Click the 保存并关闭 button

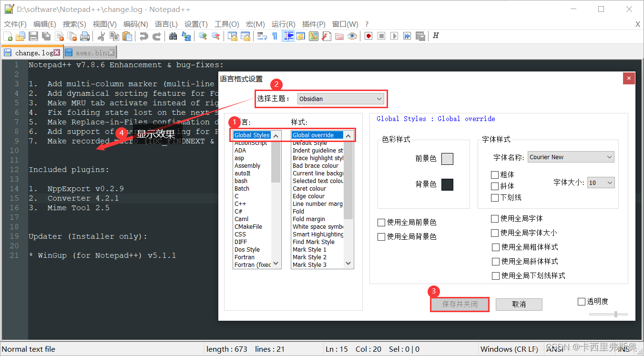point(459,304)
